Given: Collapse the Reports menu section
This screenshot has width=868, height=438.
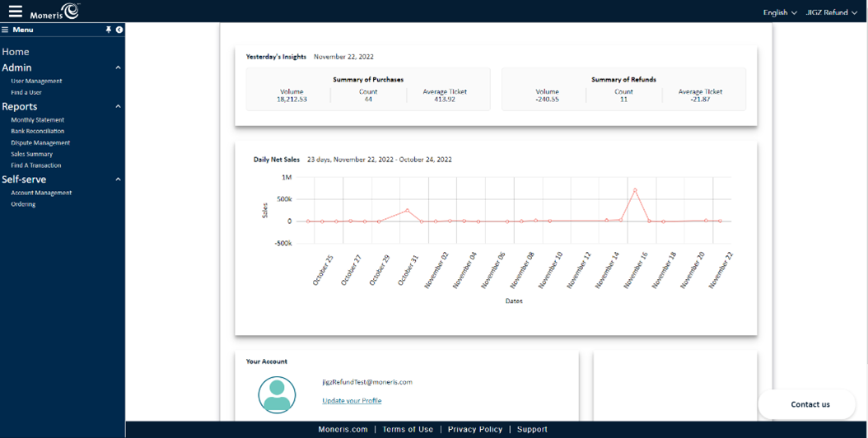Looking at the screenshot, I should pyautogui.click(x=118, y=107).
